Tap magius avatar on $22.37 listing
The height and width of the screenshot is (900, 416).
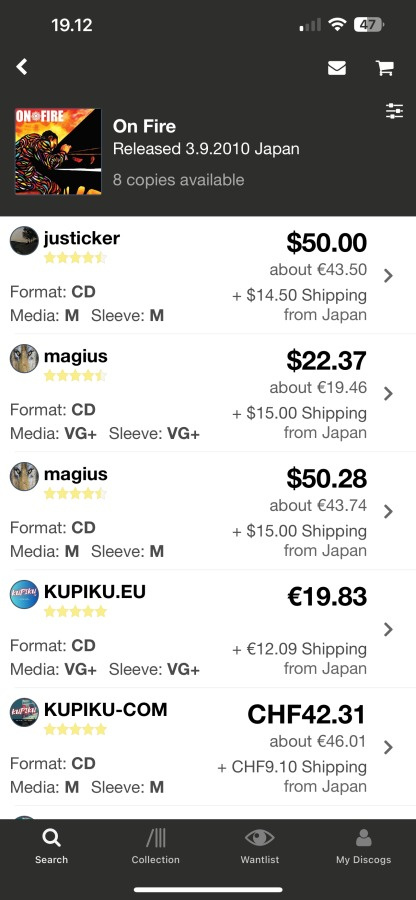click(24, 359)
